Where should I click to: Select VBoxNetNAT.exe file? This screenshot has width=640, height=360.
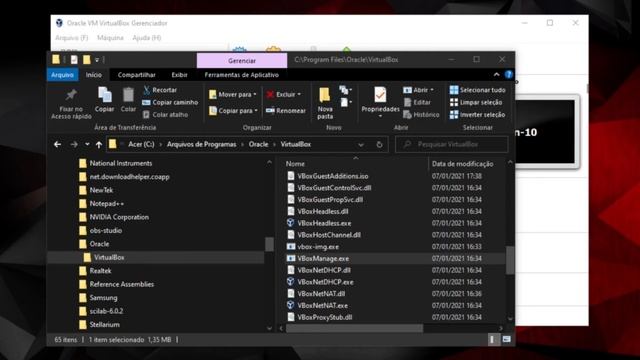322,306
